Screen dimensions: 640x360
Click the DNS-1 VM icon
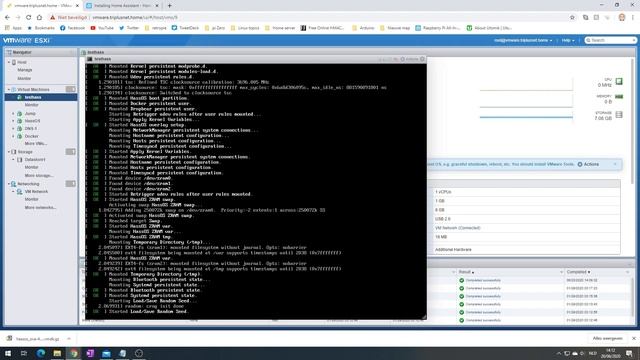(x=19, y=129)
